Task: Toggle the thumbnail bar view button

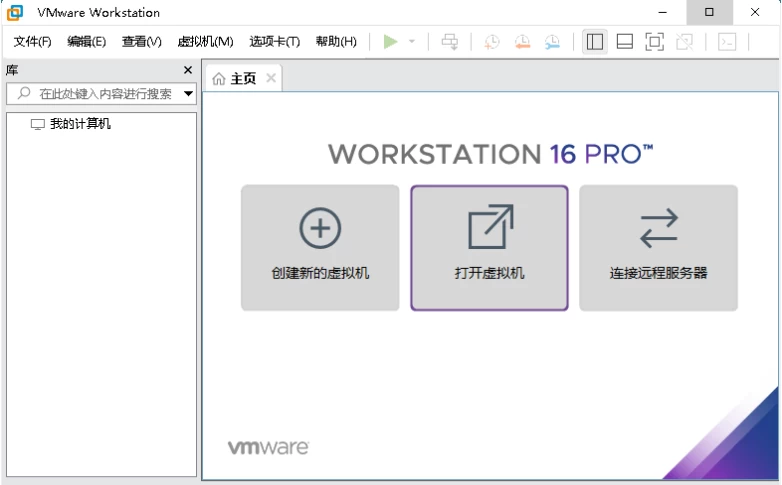Action: [625, 41]
